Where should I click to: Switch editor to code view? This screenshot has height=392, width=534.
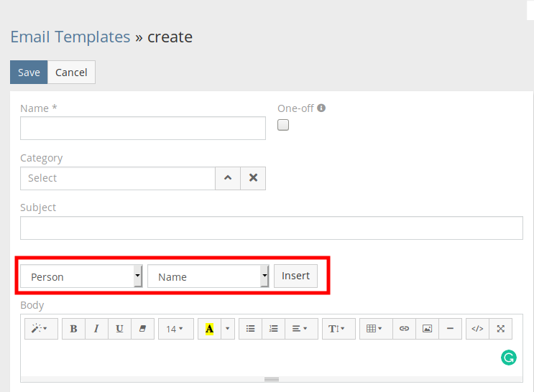[x=477, y=329]
